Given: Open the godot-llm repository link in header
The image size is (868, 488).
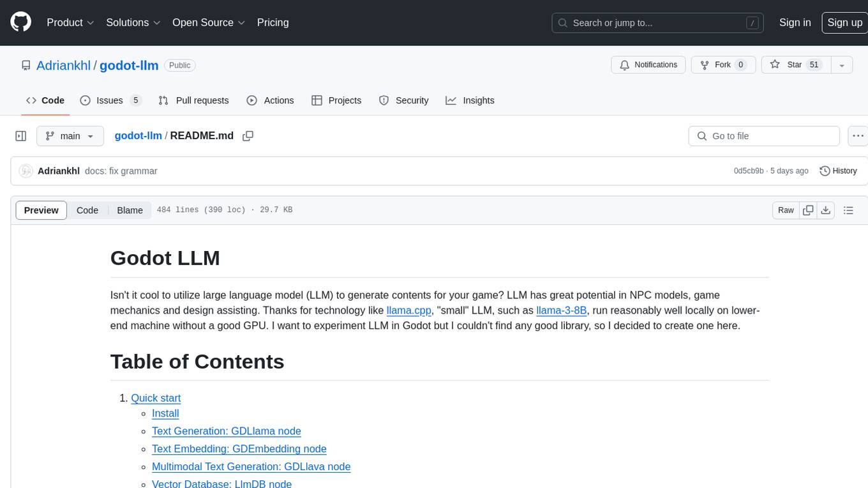Looking at the screenshot, I should point(129,65).
